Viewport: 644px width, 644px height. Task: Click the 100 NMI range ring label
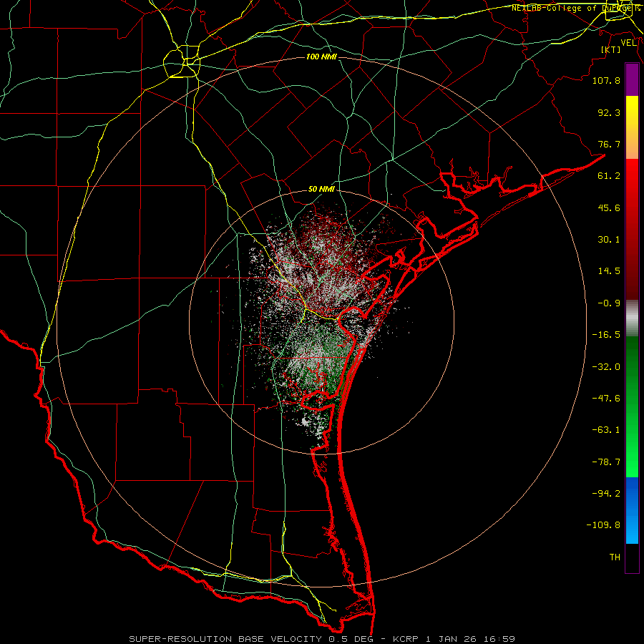coord(321,57)
